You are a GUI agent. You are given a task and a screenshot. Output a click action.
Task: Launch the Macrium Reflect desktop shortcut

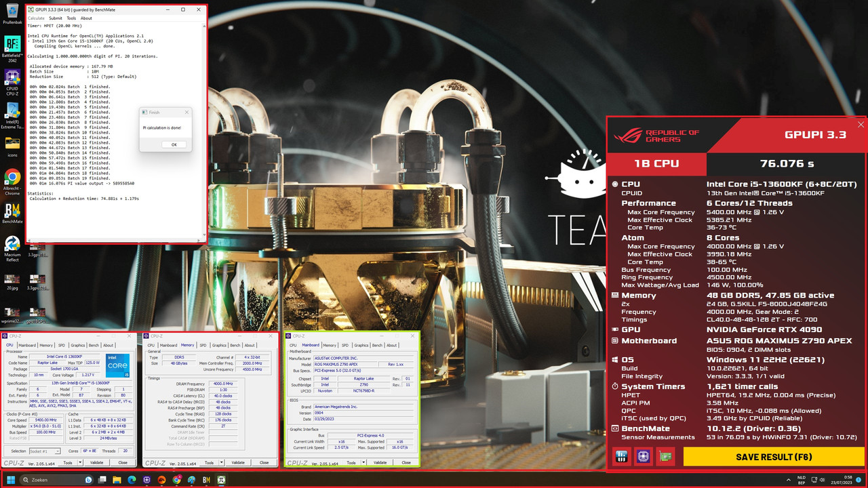(12, 248)
